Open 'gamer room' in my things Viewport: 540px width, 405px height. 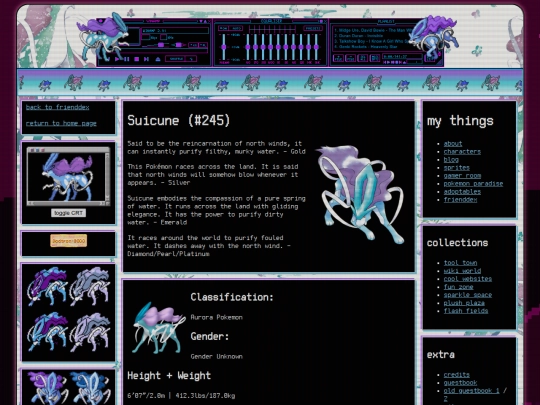pyautogui.click(x=462, y=176)
